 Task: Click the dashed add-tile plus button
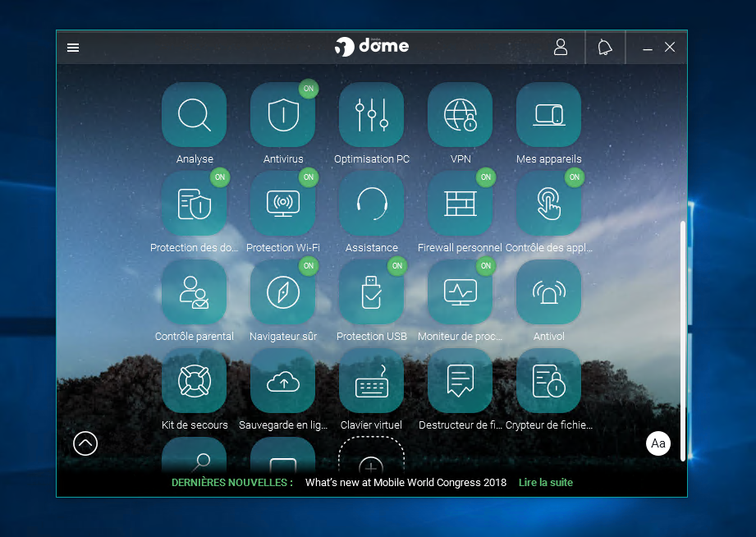371,455
